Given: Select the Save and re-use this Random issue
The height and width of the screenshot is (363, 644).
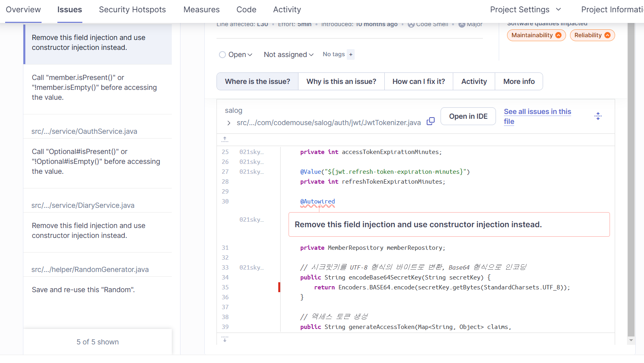Looking at the screenshot, I should (x=98, y=290).
